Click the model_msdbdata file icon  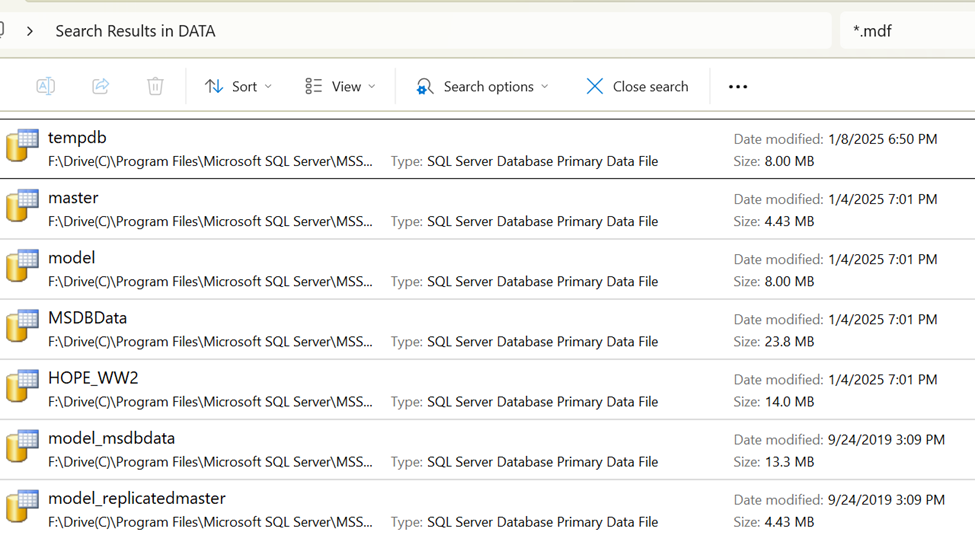tap(22, 446)
